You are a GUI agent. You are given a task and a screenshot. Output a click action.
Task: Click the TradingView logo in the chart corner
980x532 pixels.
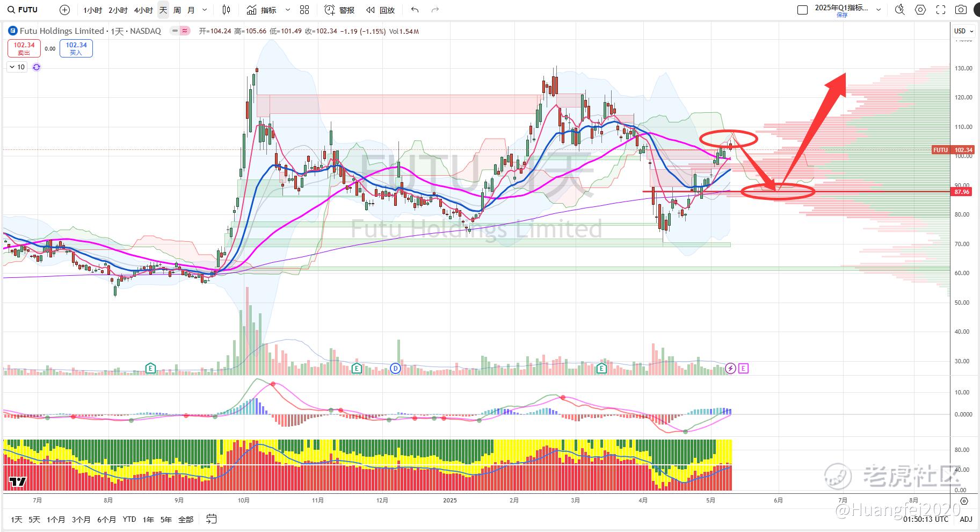17,481
